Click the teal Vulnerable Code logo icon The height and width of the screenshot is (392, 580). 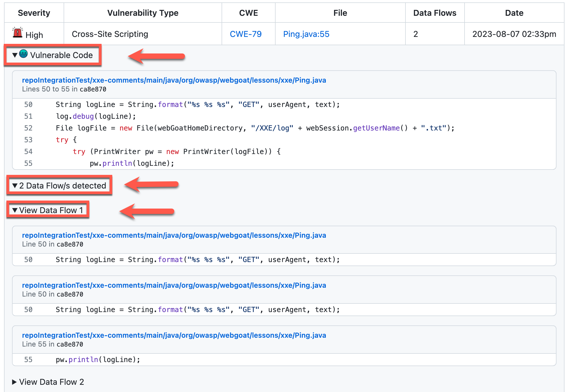pyautogui.click(x=24, y=54)
